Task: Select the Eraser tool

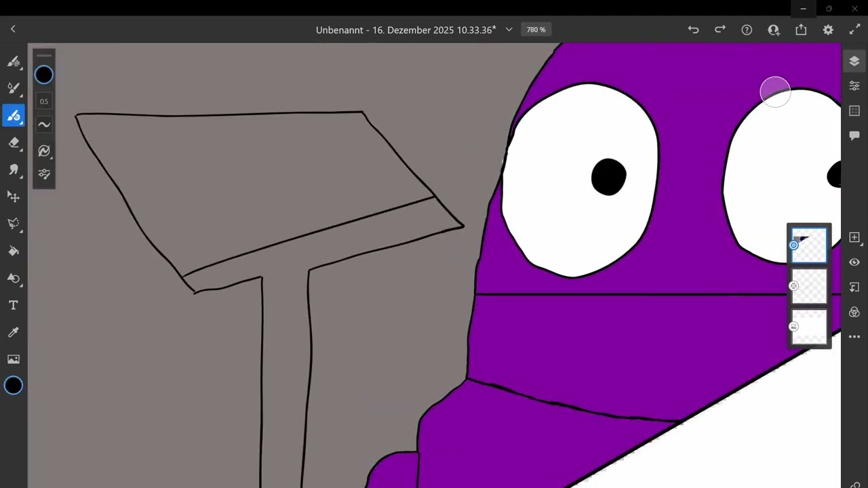Action: pos(14,142)
